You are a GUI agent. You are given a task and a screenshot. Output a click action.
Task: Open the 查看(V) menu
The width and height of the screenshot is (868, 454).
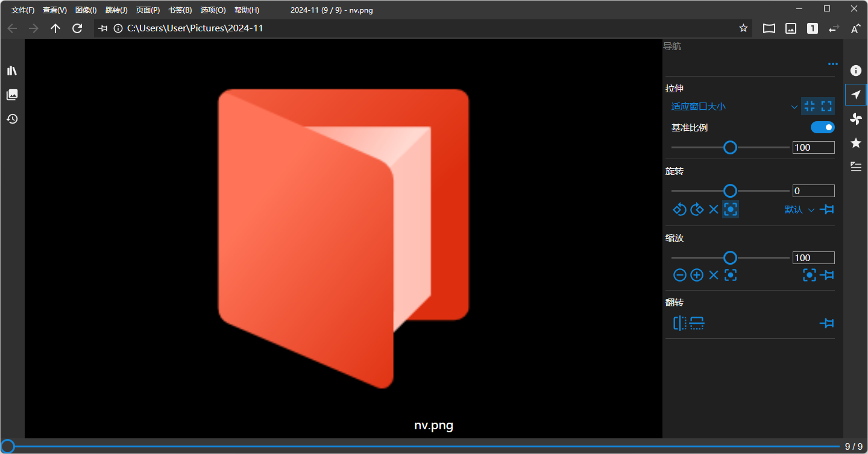tap(55, 10)
